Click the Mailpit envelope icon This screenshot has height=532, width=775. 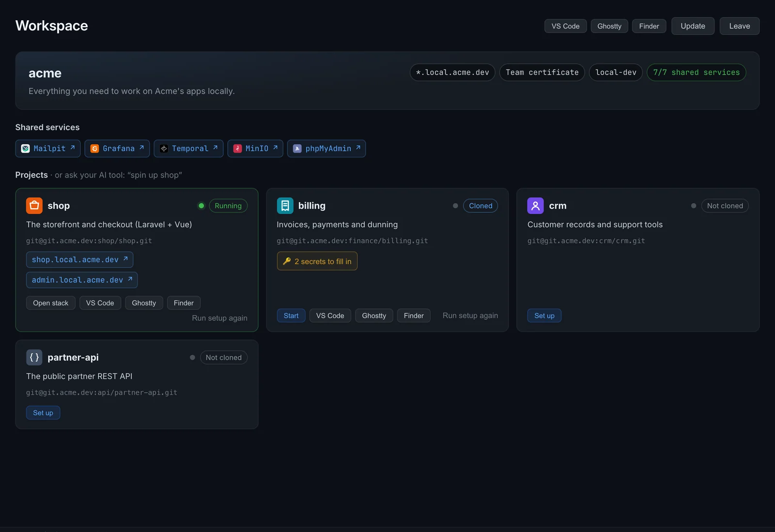[x=26, y=149]
